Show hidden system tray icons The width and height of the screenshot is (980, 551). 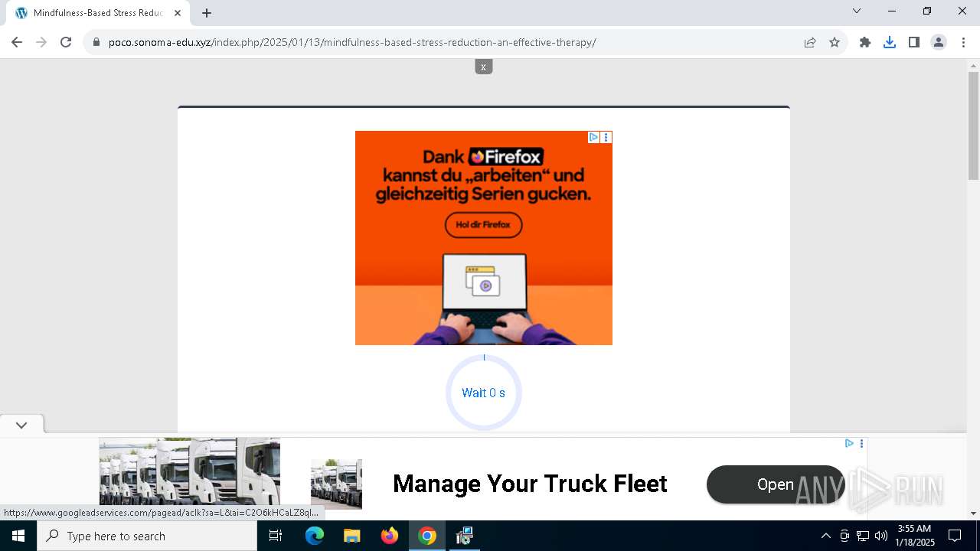825,536
